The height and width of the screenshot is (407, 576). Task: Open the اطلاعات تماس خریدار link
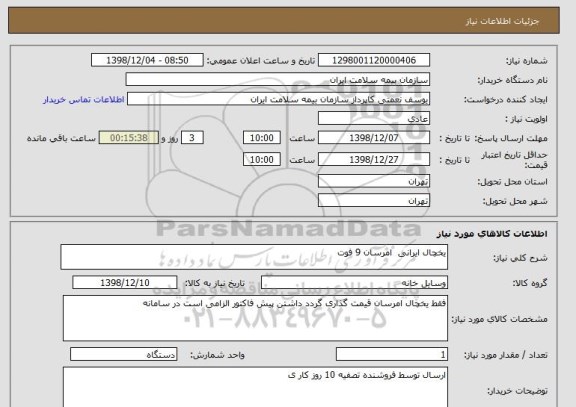click(x=84, y=100)
